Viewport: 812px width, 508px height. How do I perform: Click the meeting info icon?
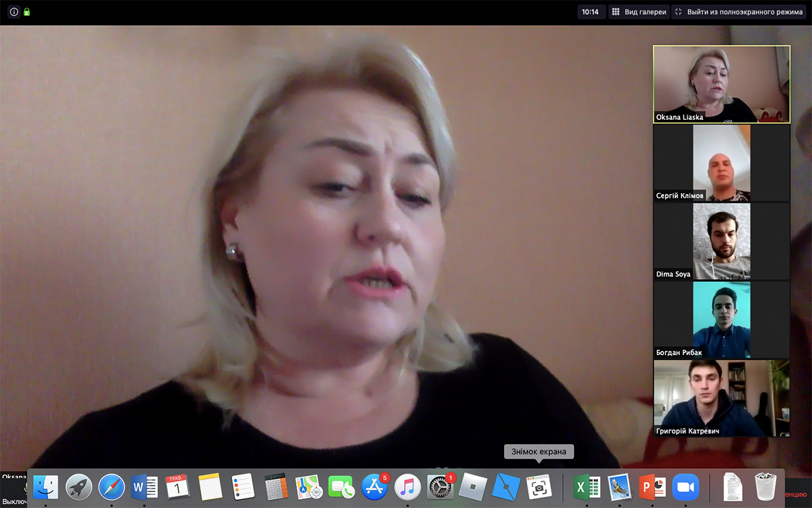pos(14,12)
